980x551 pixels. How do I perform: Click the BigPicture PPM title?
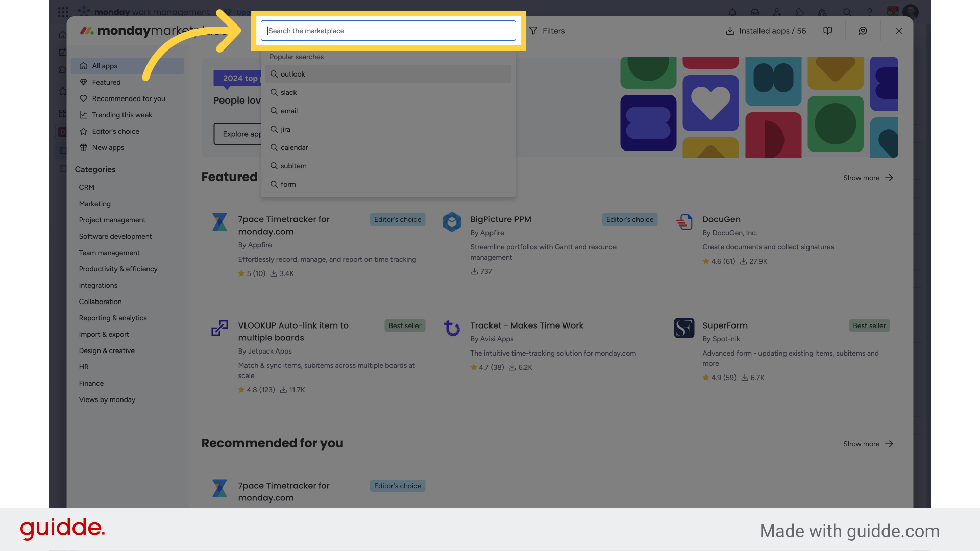point(501,219)
